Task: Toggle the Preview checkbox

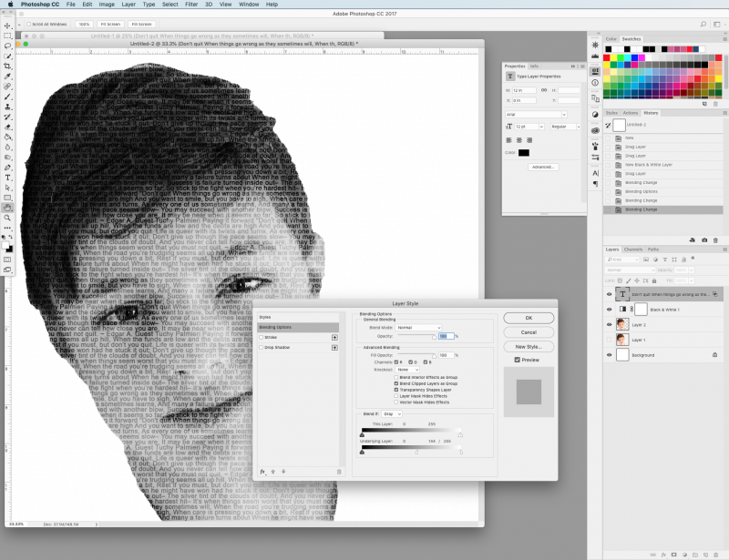Action: tap(517, 360)
